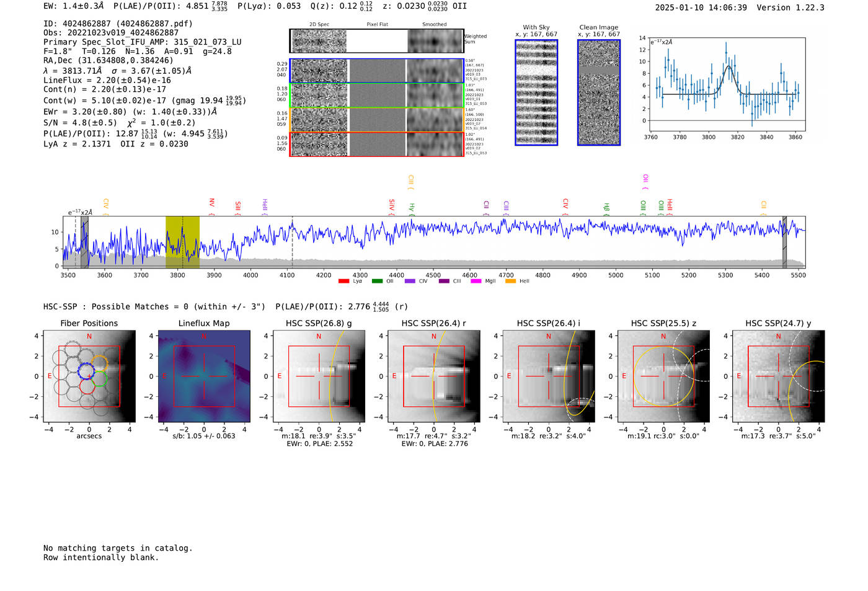Click the red fiber circle

[x=87, y=386]
